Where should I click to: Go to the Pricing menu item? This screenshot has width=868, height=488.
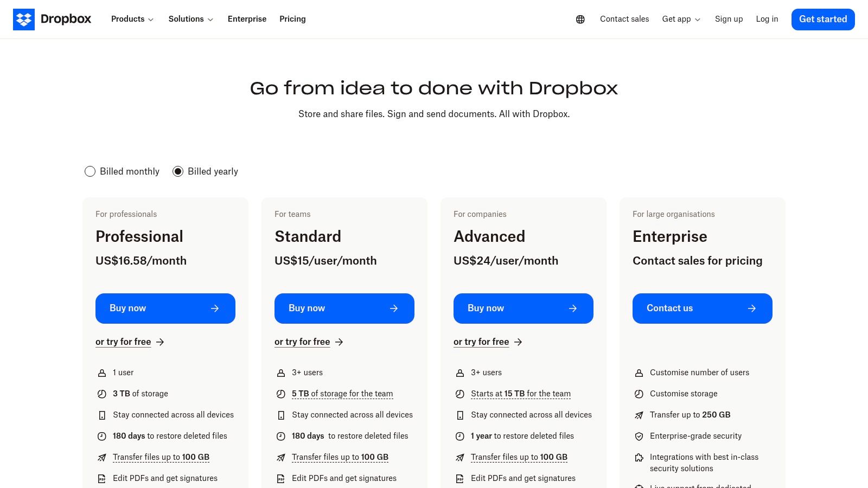tap(292, 19)
